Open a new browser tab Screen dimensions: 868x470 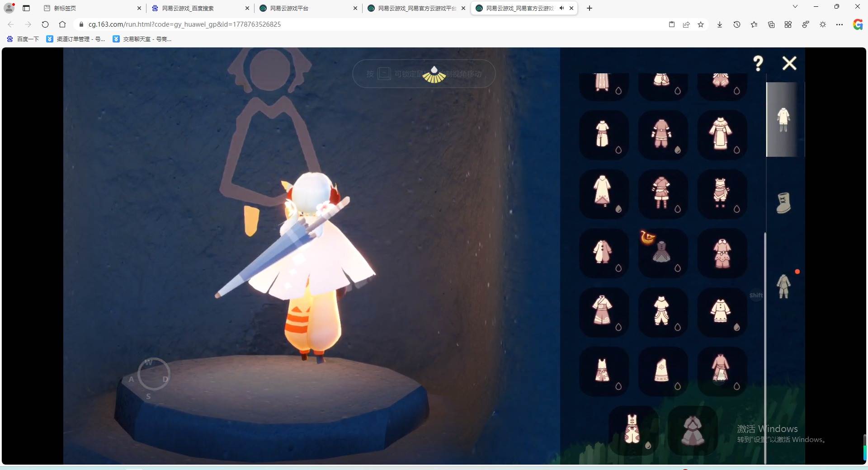click(x=590, y=8)
